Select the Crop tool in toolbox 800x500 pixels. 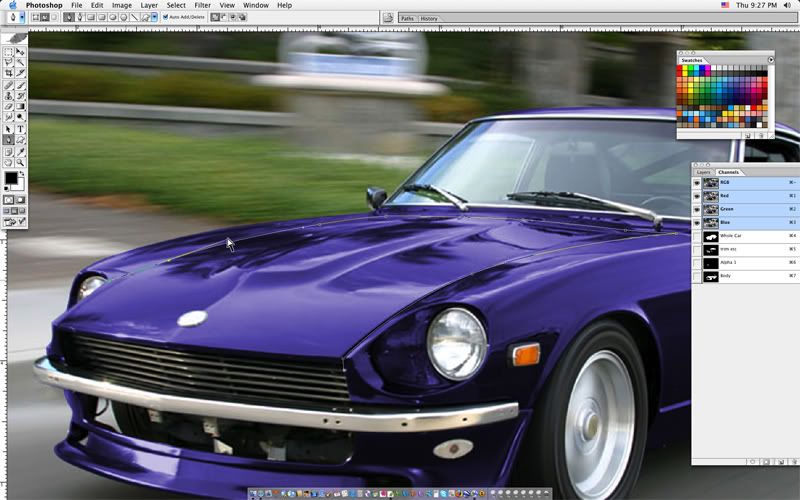point(9,73)
